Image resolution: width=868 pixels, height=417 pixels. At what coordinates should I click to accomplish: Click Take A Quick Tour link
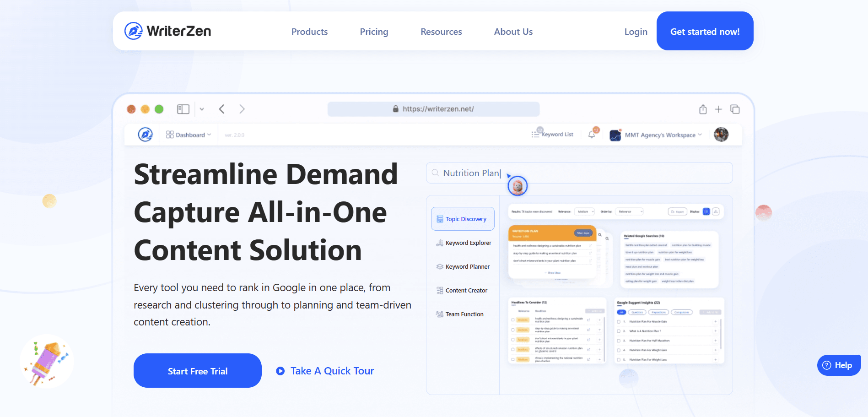(x=332, y=371)
